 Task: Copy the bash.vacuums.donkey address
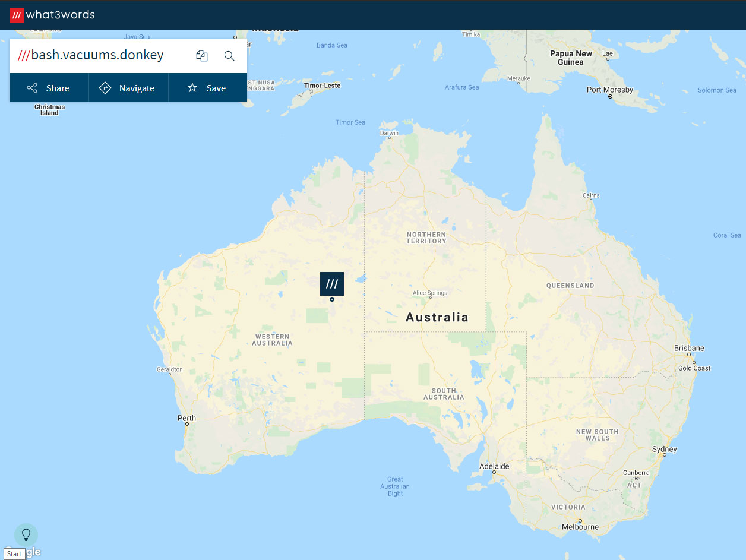coord(202,56)
